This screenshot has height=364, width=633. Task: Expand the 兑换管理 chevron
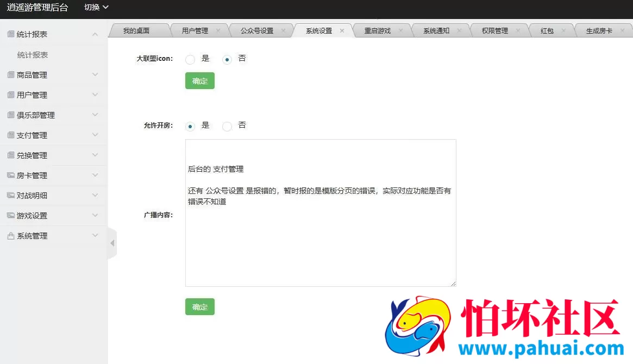tap(95, 155)
